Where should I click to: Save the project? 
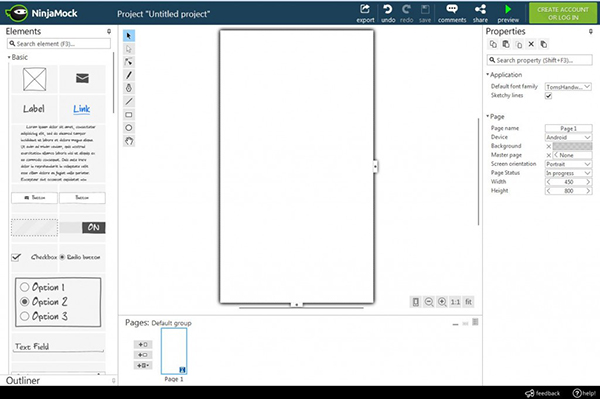click(x=425, y=14)
